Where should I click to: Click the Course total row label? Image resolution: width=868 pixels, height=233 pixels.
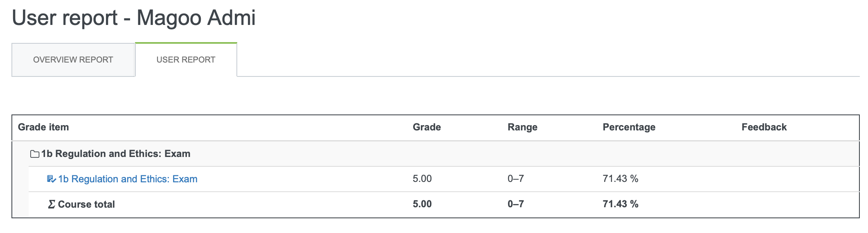[x=86, y=204]
